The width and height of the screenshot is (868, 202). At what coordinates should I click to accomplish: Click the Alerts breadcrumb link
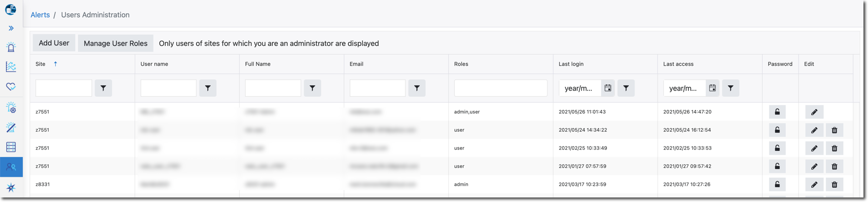(x=40, y=15)
